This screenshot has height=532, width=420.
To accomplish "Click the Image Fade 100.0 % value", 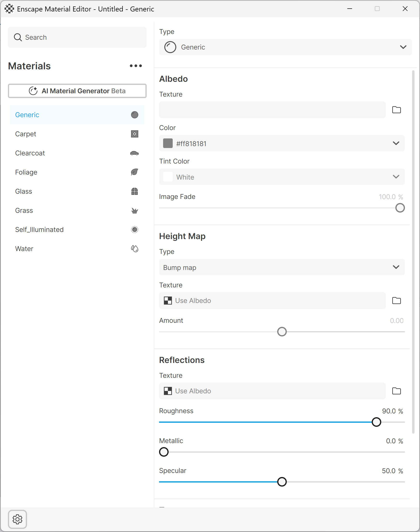I will (391, 197).
